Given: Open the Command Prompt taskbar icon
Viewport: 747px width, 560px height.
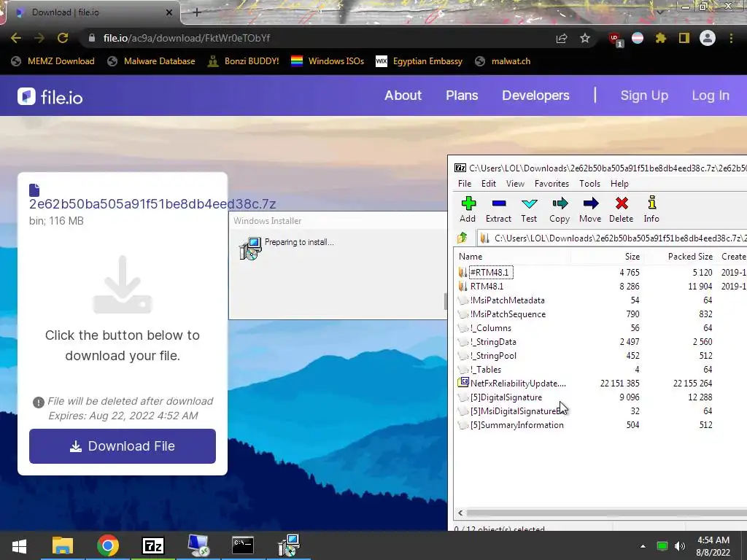Looking at the screenshot, I should tap(243, 545).
